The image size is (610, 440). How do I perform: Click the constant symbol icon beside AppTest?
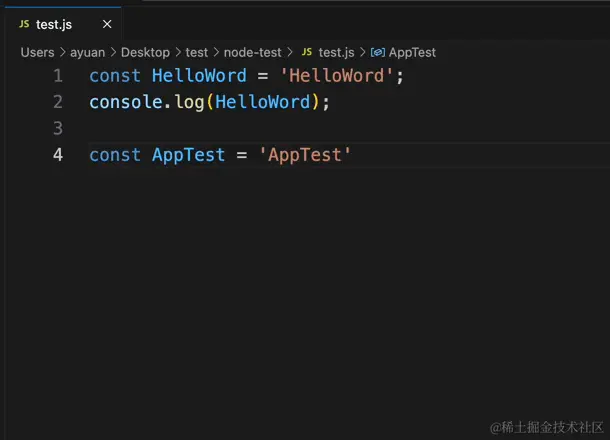click(x=377, y=52)
